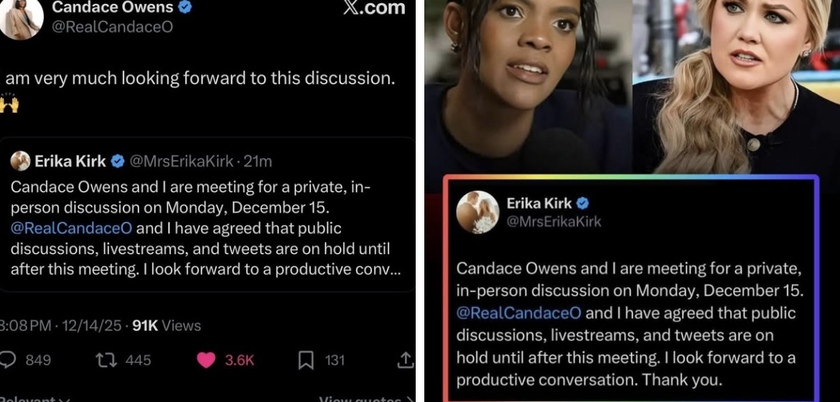Click the reply comment icon showing 849
Screen dimensions: 840x402
(7, 360)
